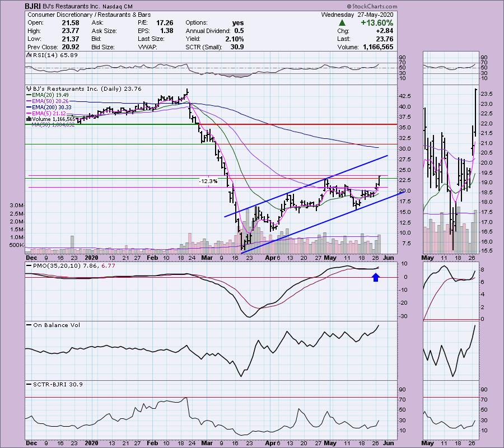Click the 500K volume axis label

coord(17,245)
